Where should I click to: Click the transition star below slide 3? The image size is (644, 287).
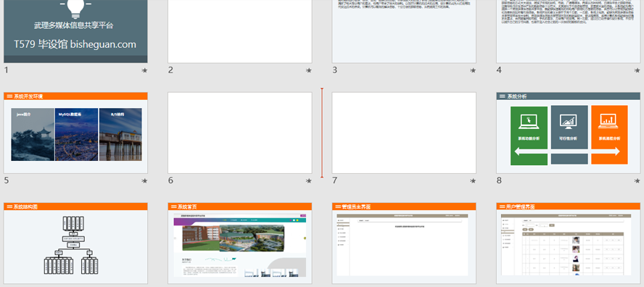click(x=473, y=70)
